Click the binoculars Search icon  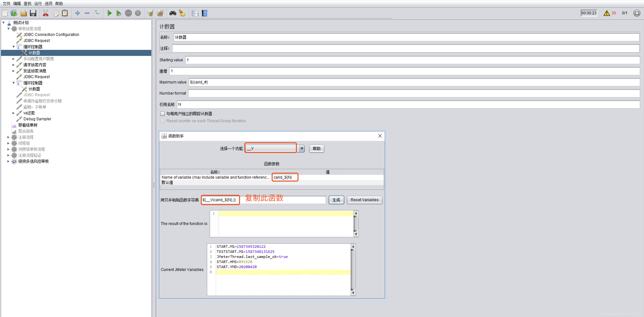(173, 13)
